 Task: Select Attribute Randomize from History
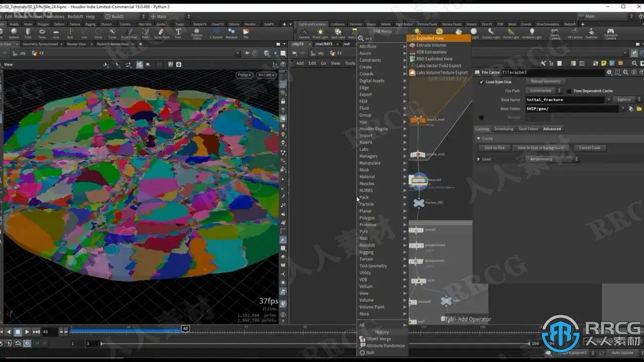(382, 346)
